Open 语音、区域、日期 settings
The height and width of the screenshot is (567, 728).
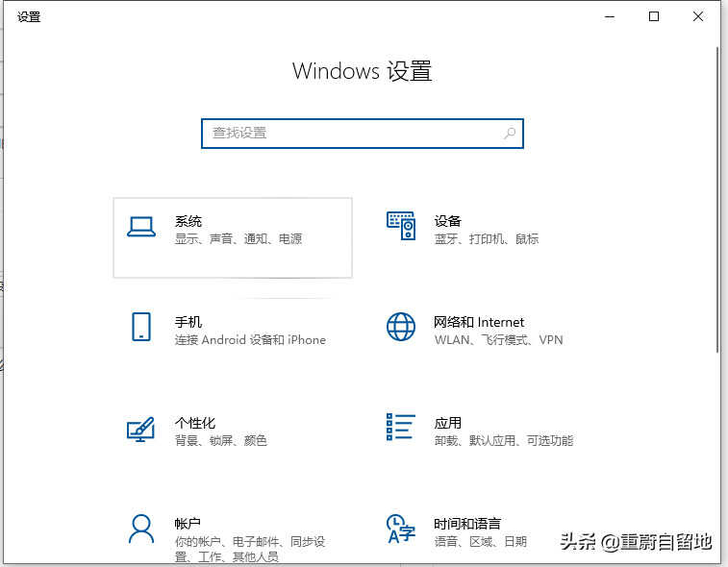[x=480, y=542]
